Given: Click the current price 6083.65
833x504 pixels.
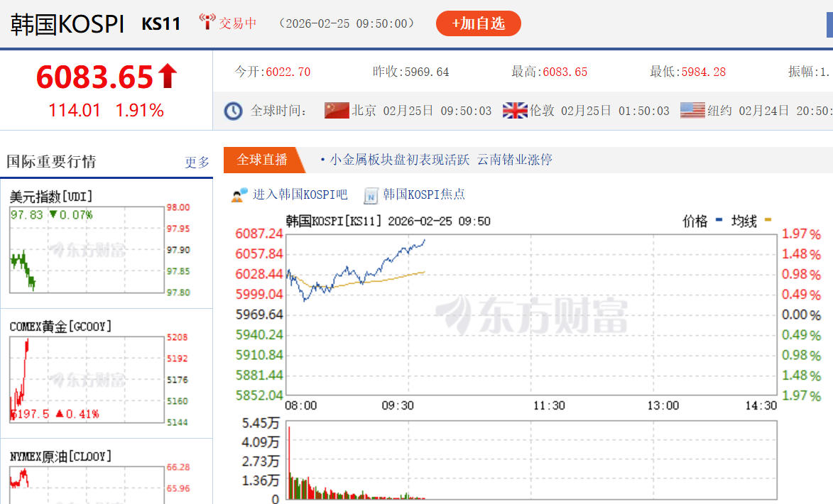Looking at the screenshot, I should [x=95, y=77].
